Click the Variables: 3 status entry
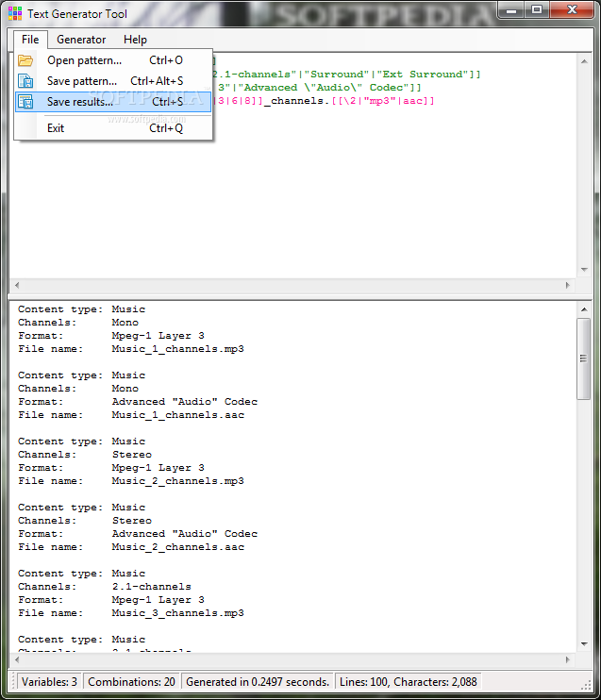The height and width of the screenshot is (700, 601). pyautogui.click(x=50, y=682)
